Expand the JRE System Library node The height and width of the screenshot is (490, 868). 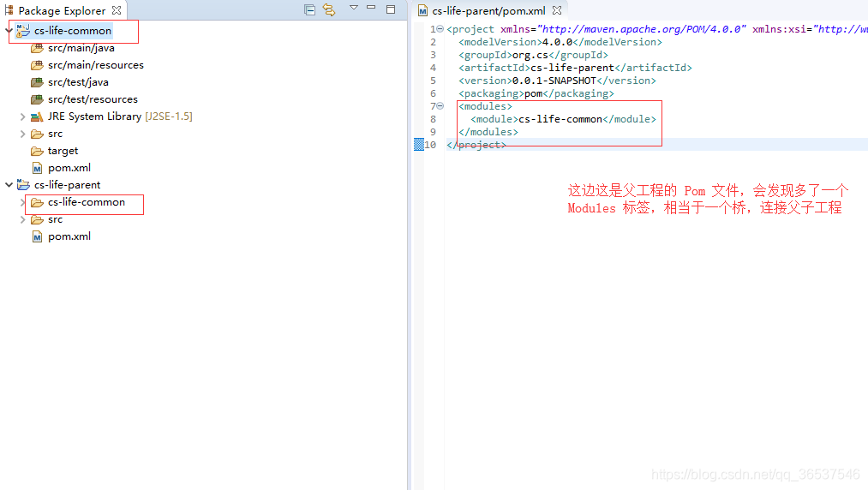pos(22,117)
